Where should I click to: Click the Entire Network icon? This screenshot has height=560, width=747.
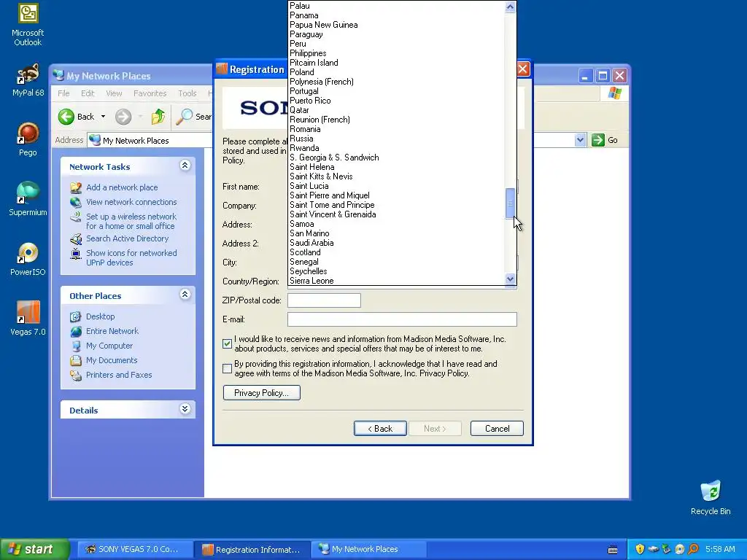[76, 331]
